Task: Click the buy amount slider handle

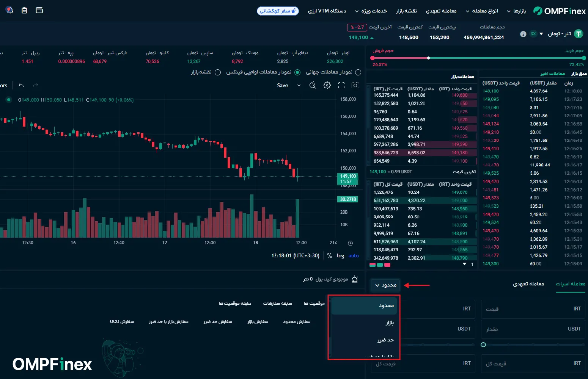Action: [x=483, y=345]
